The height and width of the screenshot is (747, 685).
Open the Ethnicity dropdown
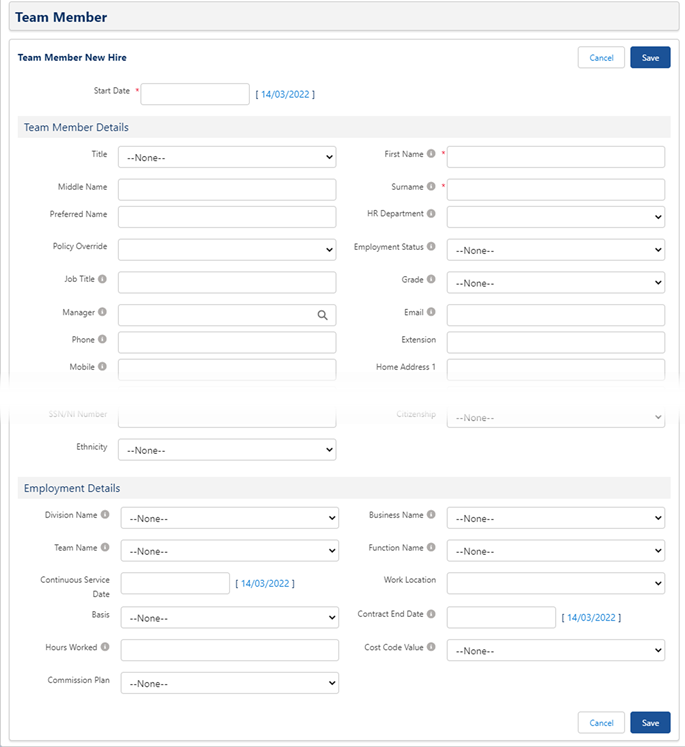(x=227, y=450)
